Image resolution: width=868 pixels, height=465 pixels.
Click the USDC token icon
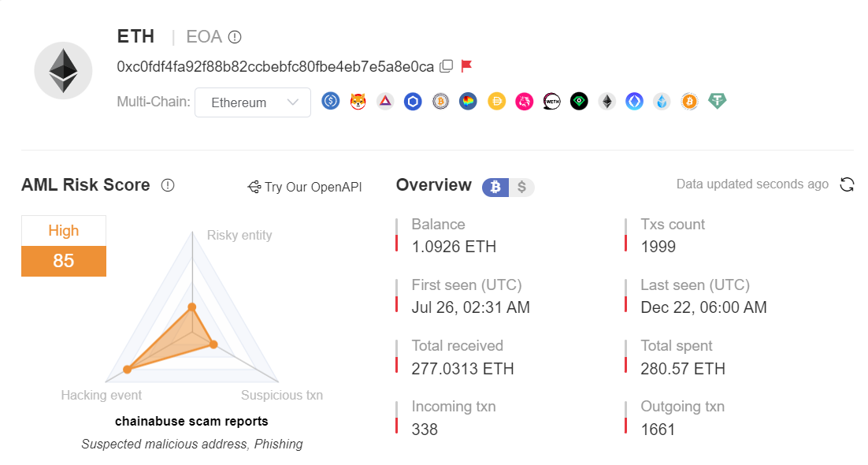click(331, 101)
